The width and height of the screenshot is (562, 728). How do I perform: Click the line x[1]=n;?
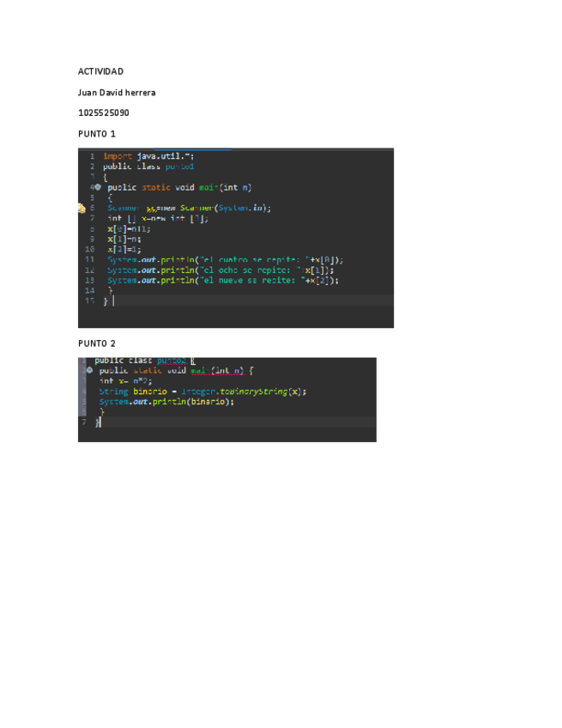coord(124,240)
